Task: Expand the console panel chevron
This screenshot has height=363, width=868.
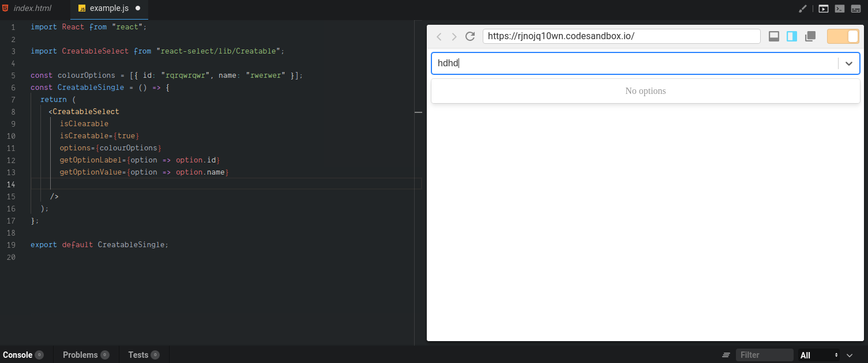Action: [849, 354]
